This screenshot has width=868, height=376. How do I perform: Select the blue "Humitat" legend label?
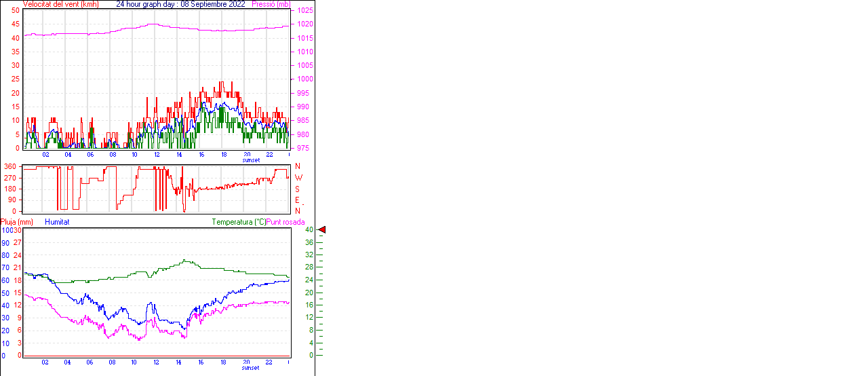click(57, 222)
